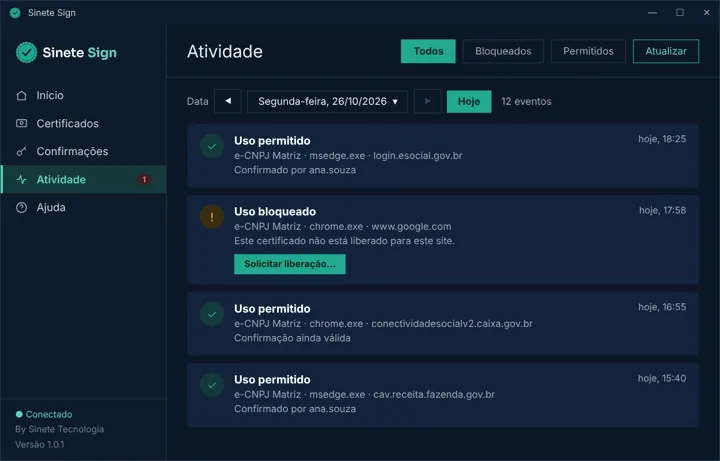Open the date dropdown Segunda-feira, 26/10/2026
Viewport: 720px width, 461px height.
(x=327, y=101)
